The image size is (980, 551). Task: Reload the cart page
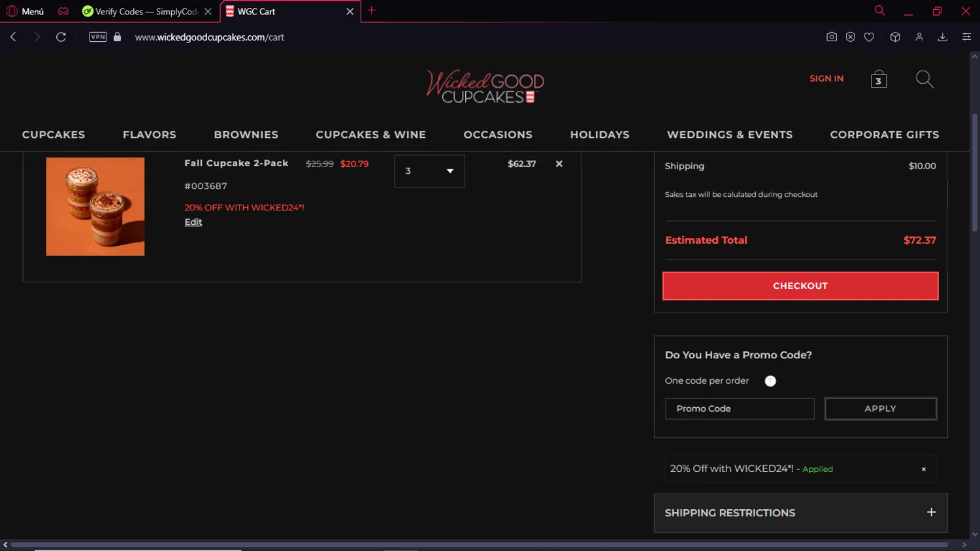[x=61, y=37]
